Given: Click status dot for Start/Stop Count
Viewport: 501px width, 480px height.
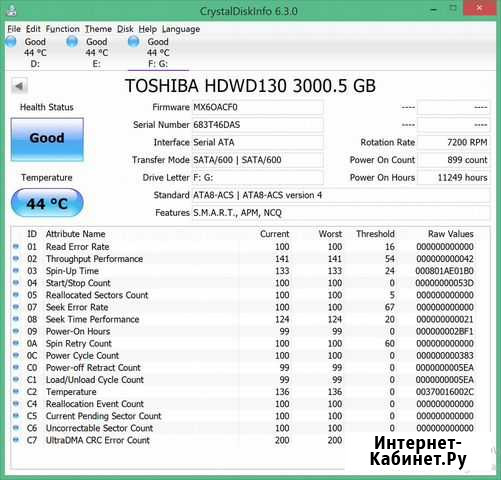Looking at the screenshot, I should pos(16,283).
